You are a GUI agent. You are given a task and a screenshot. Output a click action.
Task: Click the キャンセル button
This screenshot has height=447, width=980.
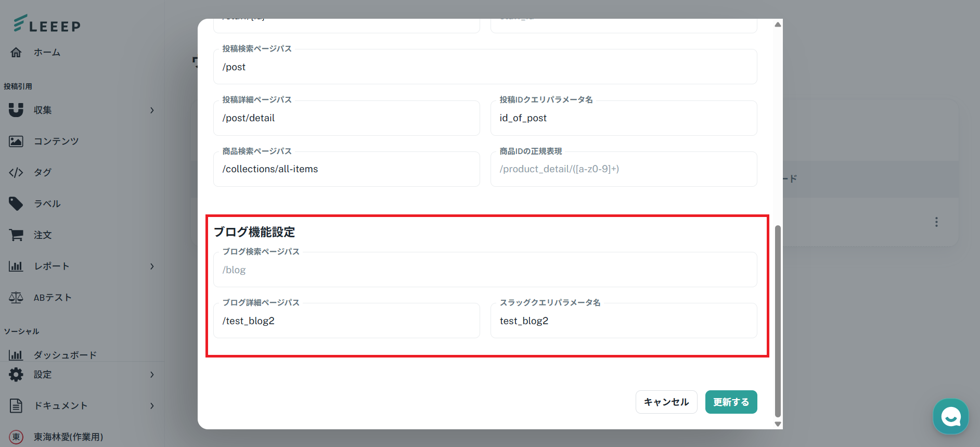(x=666, y=402)
